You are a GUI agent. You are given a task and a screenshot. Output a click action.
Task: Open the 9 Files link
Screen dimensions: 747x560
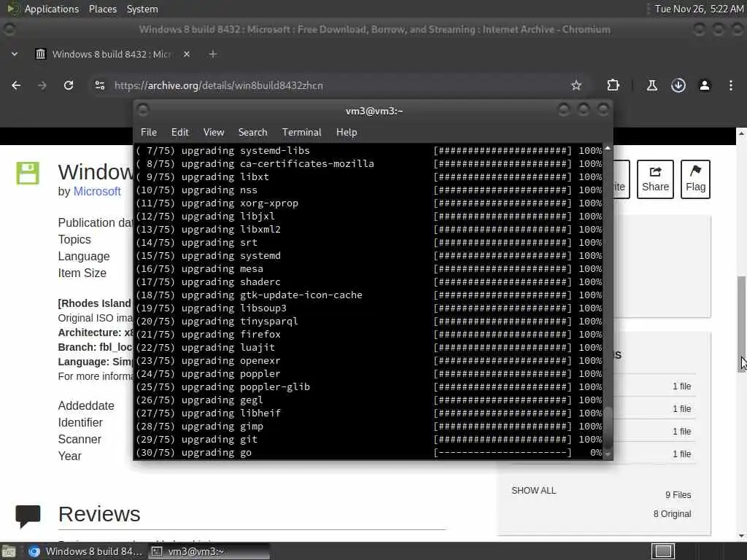click(x=678, y=495)
